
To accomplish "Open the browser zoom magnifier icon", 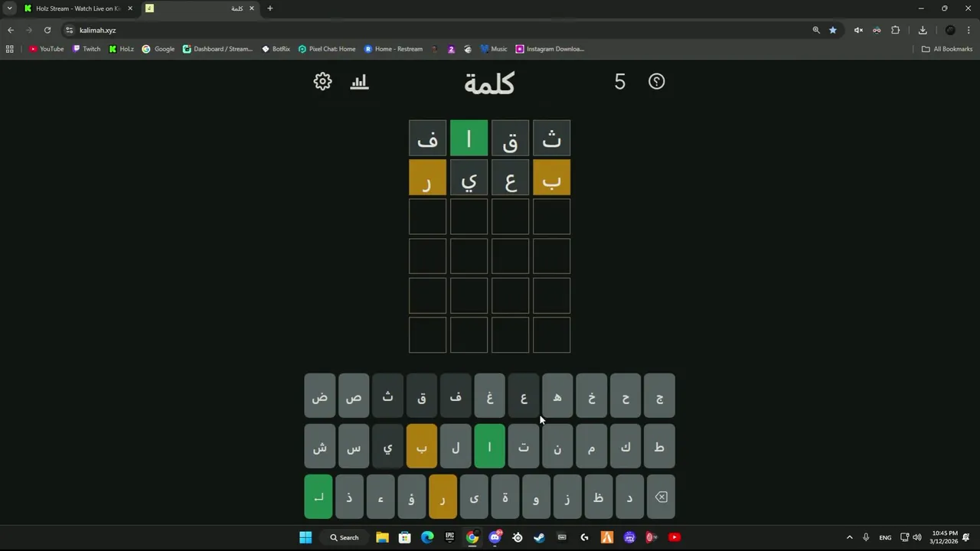I will (x=816, y=30).
